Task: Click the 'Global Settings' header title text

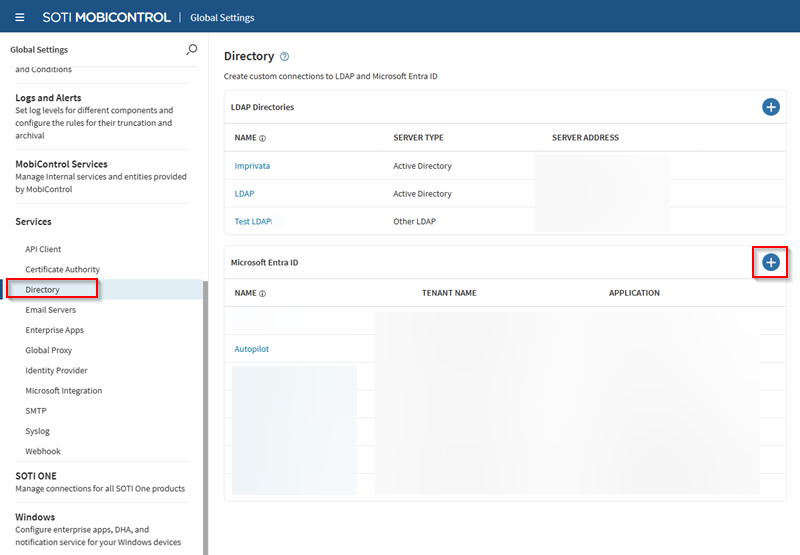Action: [x=222, y=17]
